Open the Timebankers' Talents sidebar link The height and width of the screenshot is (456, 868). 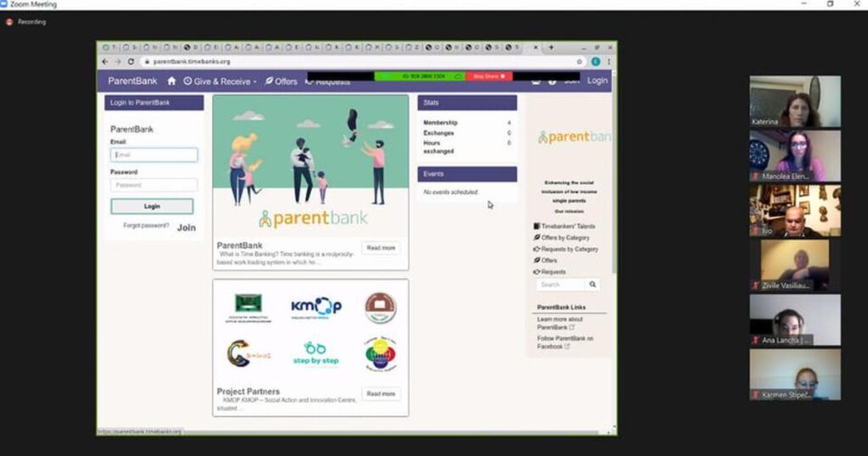[567, 226]
